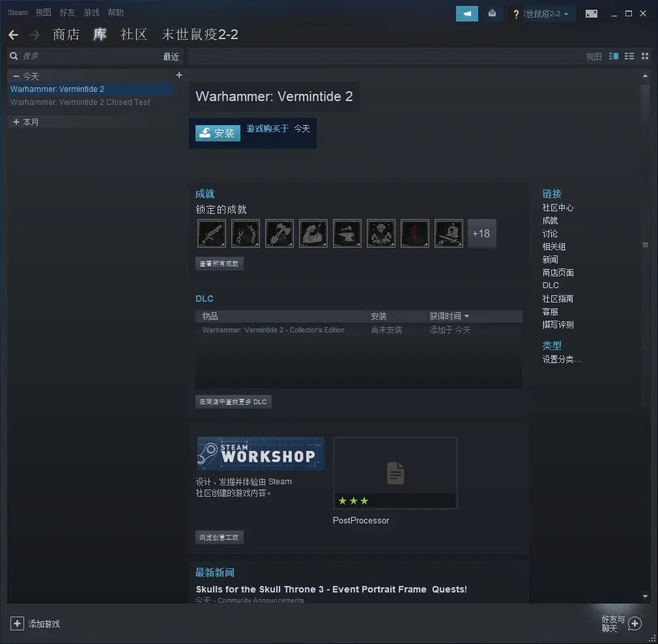
Task: Click the second locked achievement icon
Action: click(246, 233)
